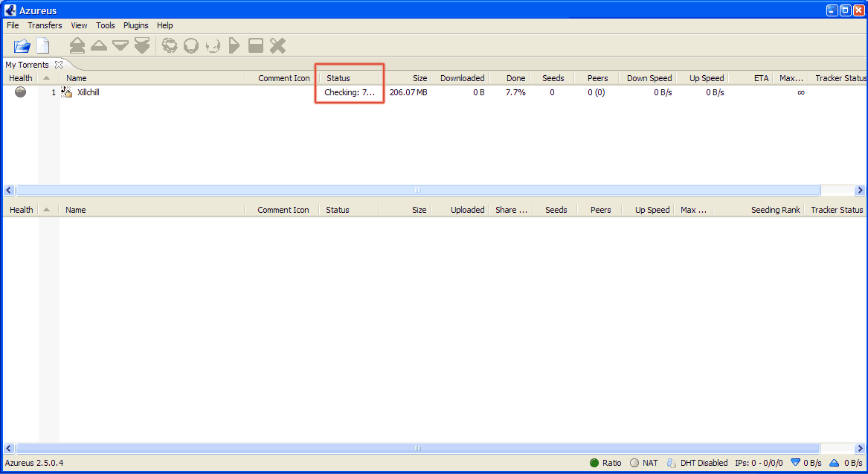Open the Plugins menu
Screen dimensions: 868x474
coord(135,25)
